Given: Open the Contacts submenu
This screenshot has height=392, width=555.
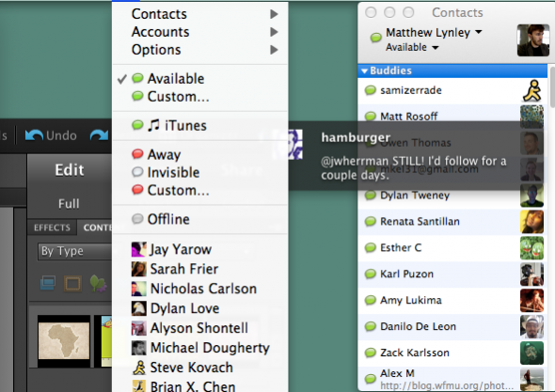Looking at the screenshot, I should [x=200, y=14].
